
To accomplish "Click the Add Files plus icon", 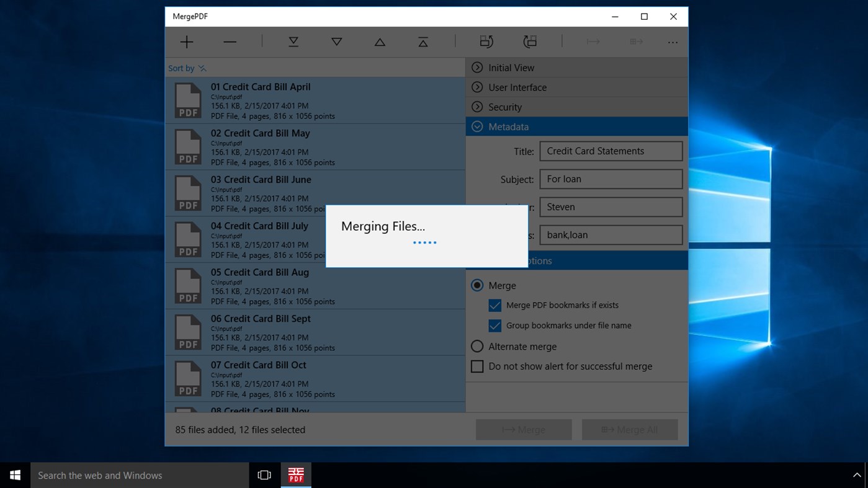I will coord(186,42).
